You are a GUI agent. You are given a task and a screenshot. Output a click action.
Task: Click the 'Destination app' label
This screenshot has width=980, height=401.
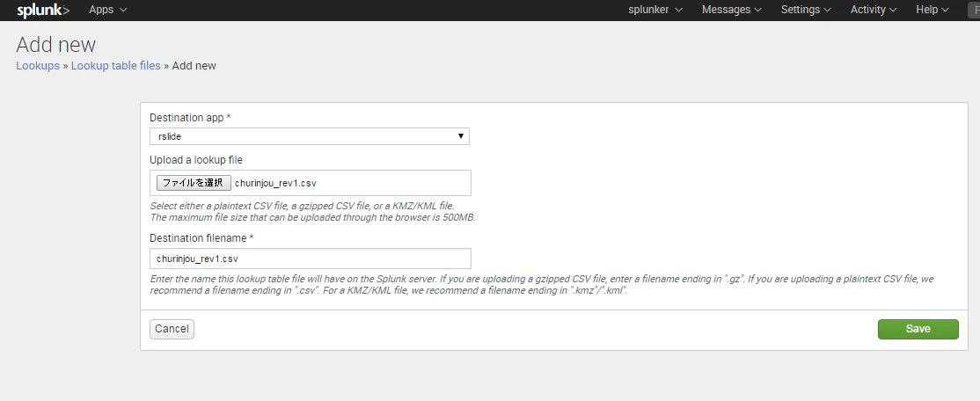pyautogui.click(x=190, y=118)
